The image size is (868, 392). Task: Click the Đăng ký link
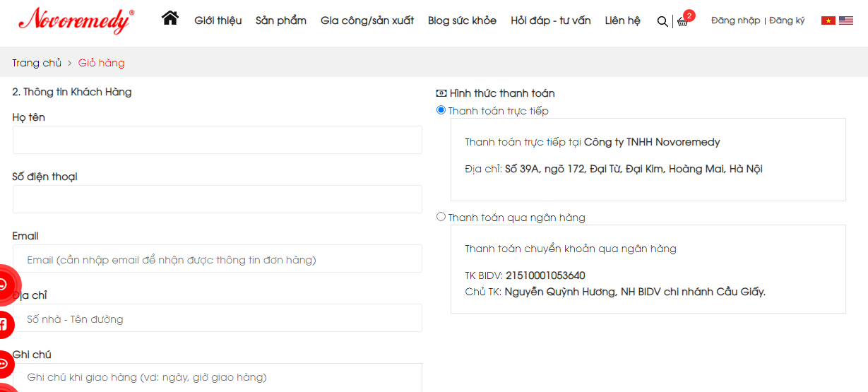point(787,20)
